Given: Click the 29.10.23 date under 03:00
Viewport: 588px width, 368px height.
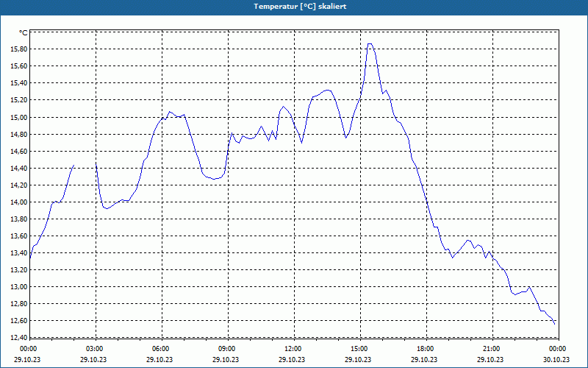Looking at the screenshot, I should (93, 359).
